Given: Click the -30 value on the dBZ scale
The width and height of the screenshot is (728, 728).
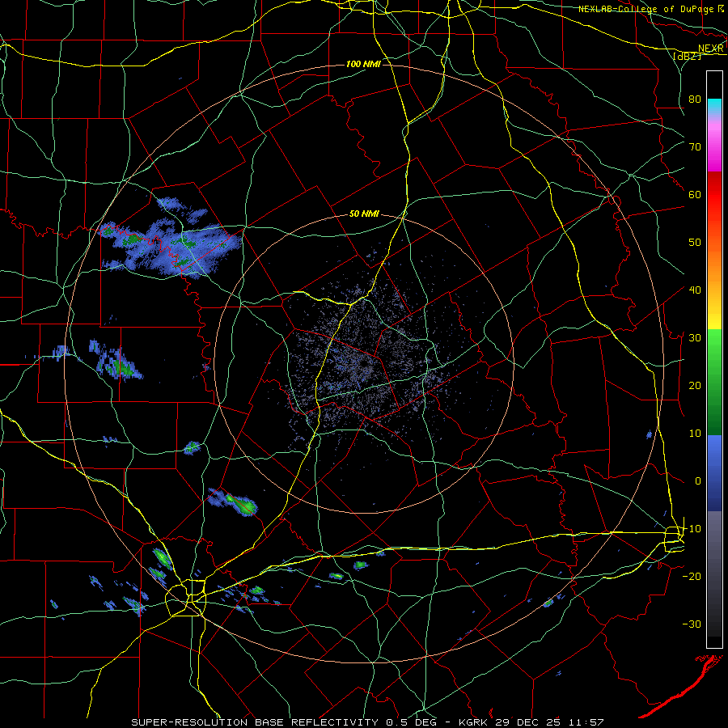Looking at the screenshot, I should point(692,624).
